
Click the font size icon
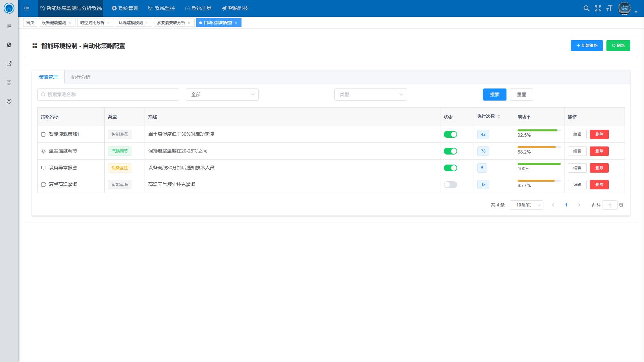609,8
